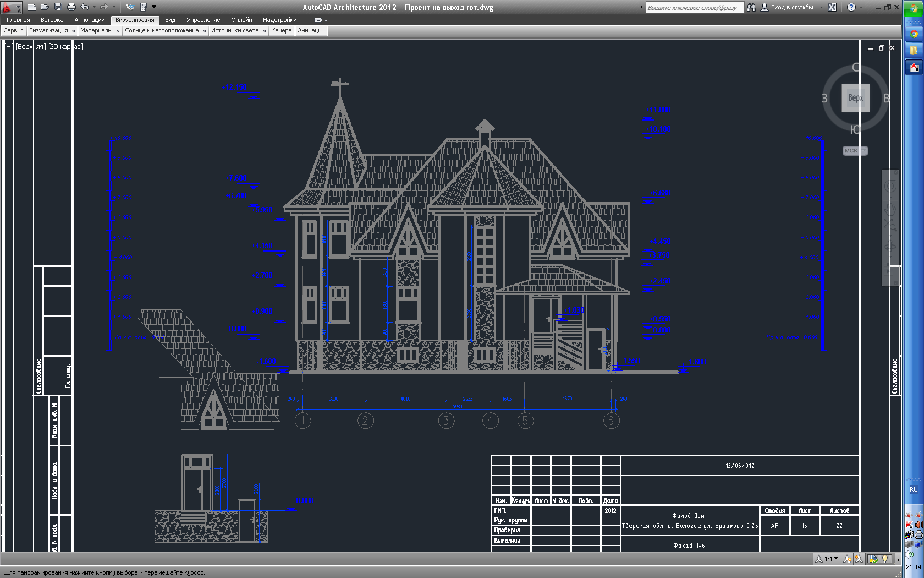Toggle automatic annotation scale update icon
This screenshot has width=924, height=578.
(x=859, y=559)
